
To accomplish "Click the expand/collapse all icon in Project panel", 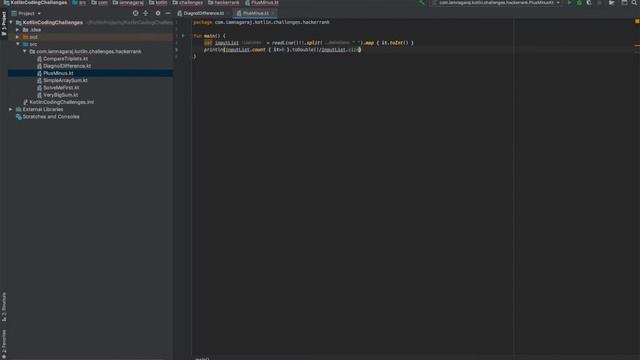I will click(x=146, y=13).
